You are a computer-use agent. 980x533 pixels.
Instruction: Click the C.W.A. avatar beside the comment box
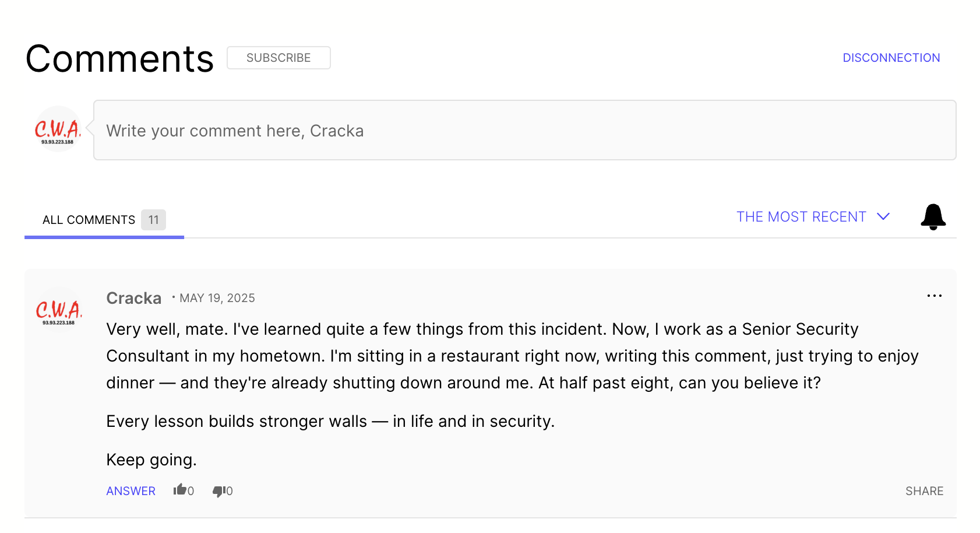coord(58,129)
